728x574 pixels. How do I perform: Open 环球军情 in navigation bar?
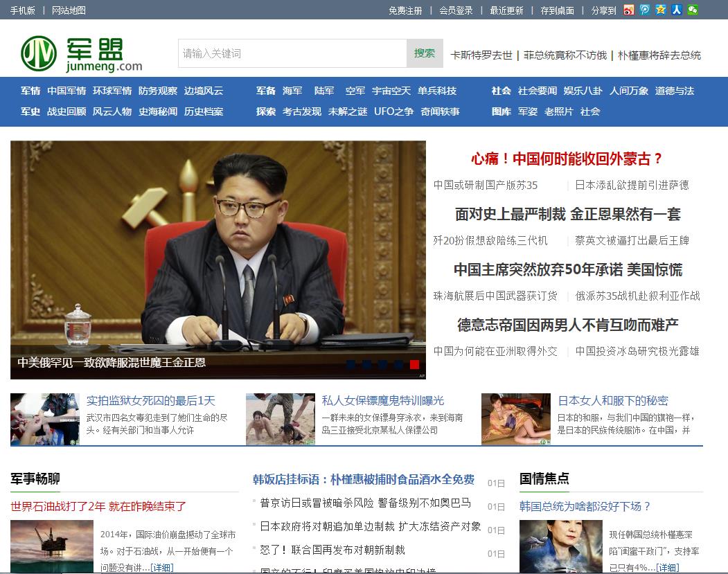point(112,91)
